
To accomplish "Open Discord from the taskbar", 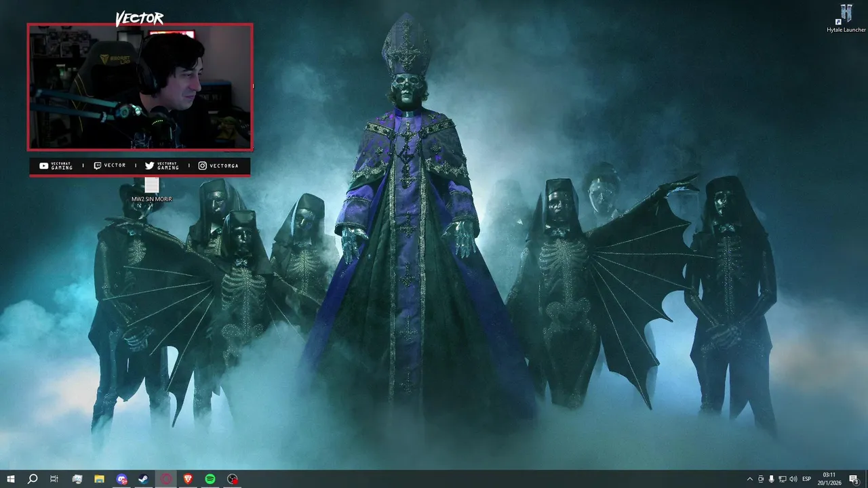I will pyautogui.click(x=121, y=479).
